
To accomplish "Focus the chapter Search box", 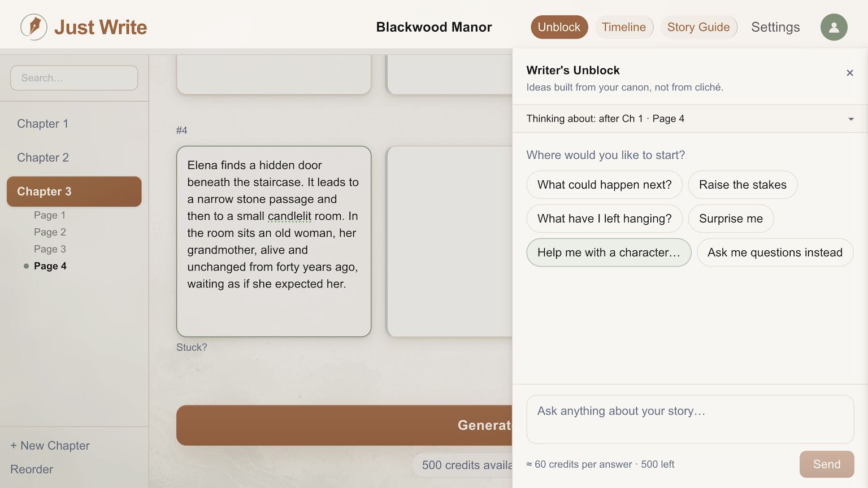I will tap(74, 78).
